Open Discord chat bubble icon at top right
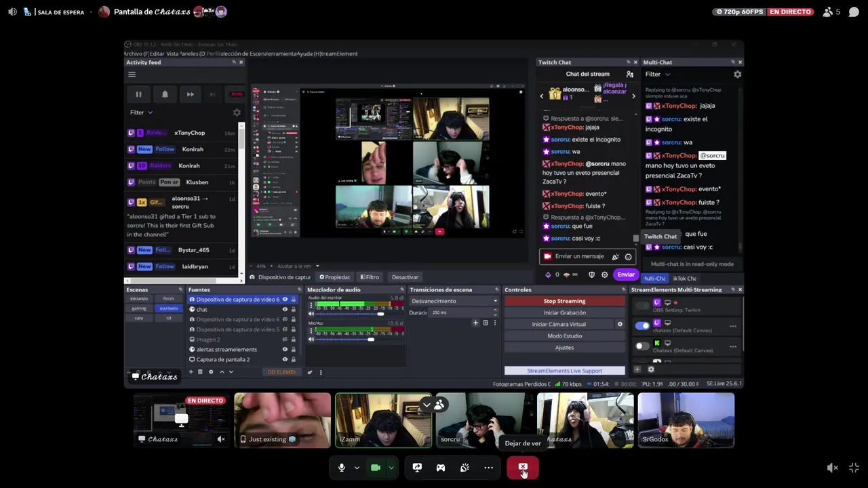 click(x=854, y=12)
